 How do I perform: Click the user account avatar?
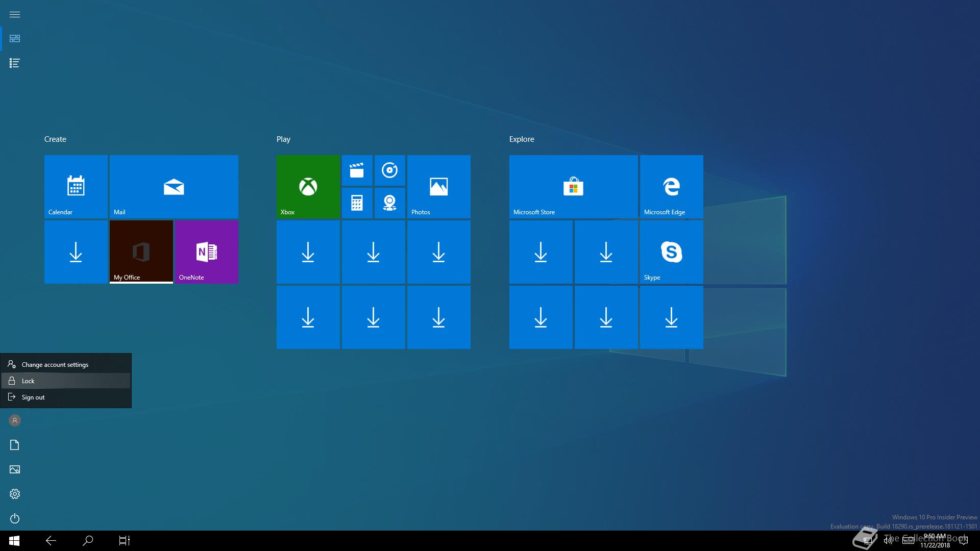point(15,420)
